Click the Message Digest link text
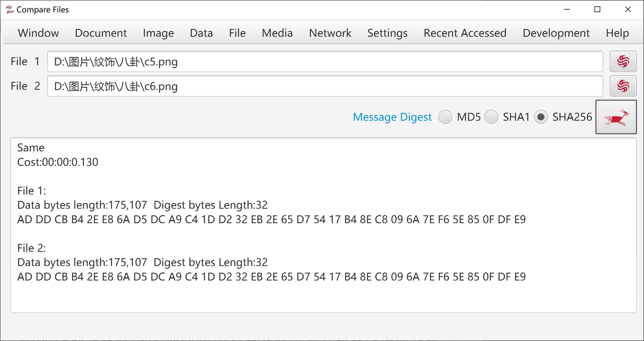Viewport: 644px width, 341px height. [x=392, y=117]
